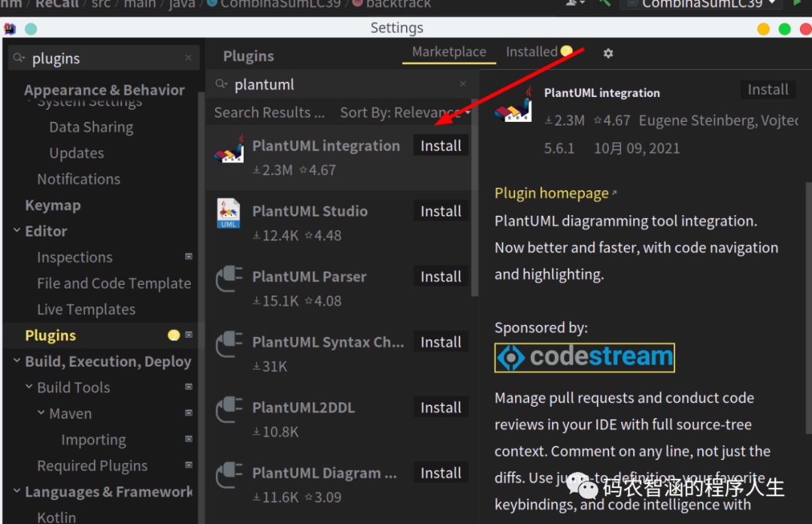Viewport: 812px width, 524px height.
Task: Open Notifications settings page
Action: (x=79, y=179)
